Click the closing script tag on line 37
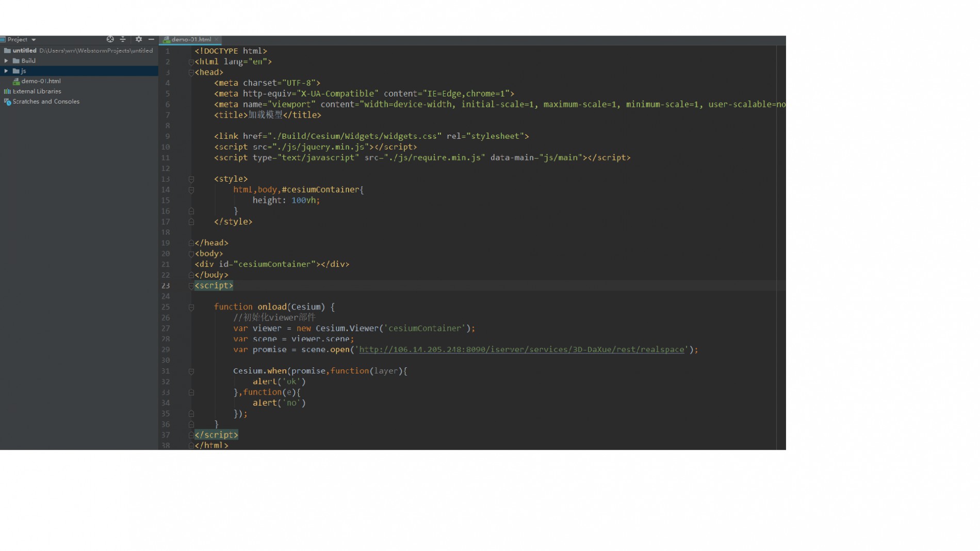 (x=216, y=435)
